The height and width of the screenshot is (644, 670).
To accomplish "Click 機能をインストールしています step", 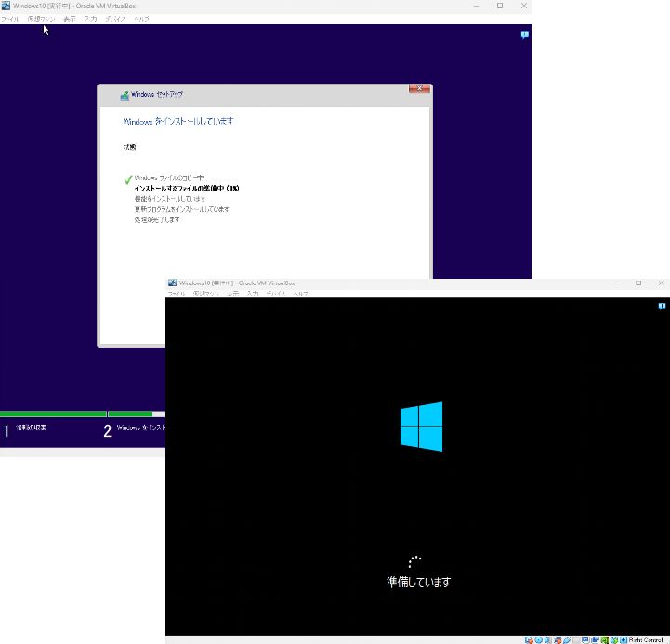I will (x=170, y=199).
